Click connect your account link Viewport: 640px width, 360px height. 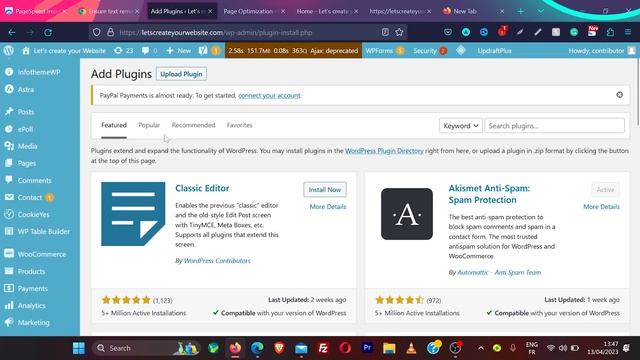tap(269, 95)
